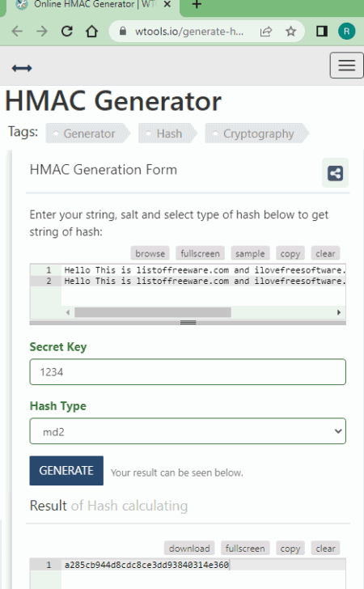Click the wtools double-arrow logo
Image resolution: width=364 pixels, height=589 pixels.
coord(22,68)
